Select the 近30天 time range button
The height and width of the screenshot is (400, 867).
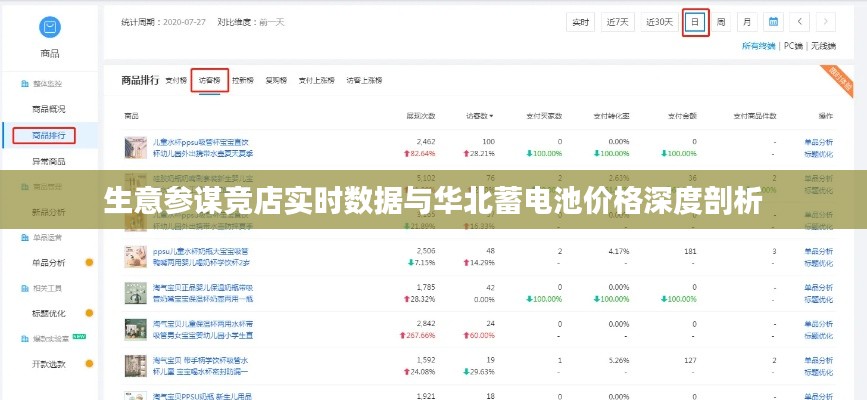tap(660, 22)
